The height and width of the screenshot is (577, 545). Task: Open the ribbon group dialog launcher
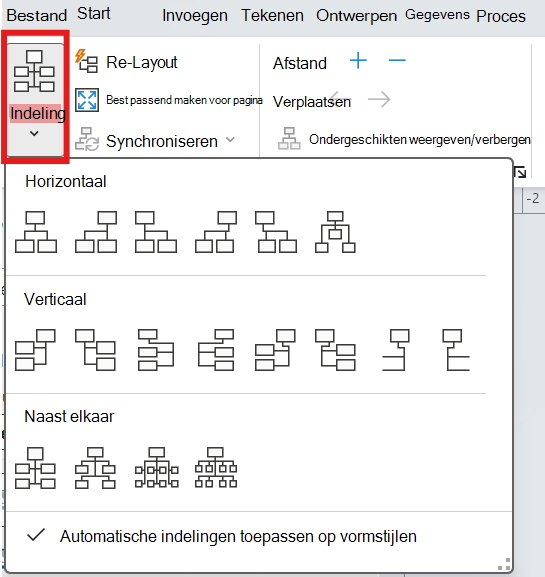[520, 172]
